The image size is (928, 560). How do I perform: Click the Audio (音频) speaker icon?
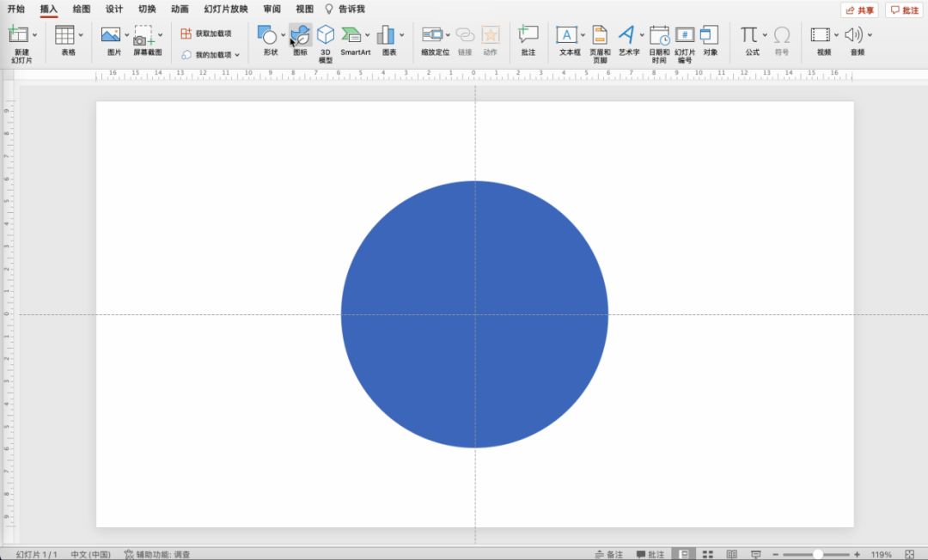(x=853, y=35)
